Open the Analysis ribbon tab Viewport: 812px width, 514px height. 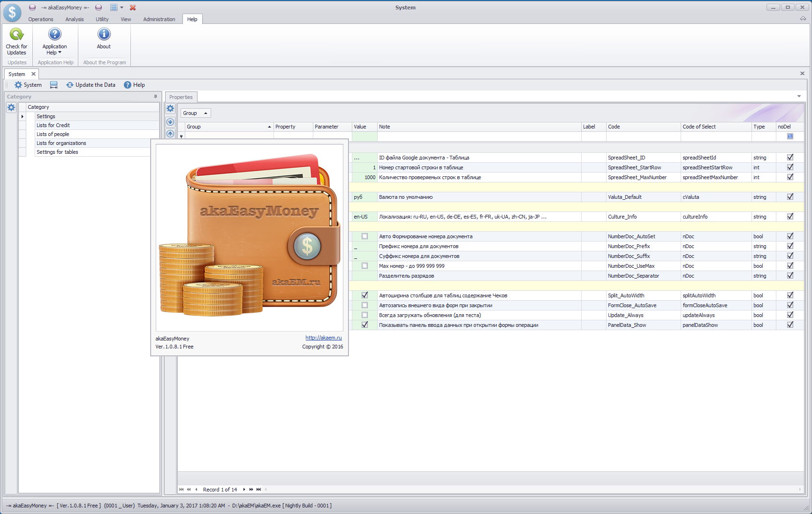(75, 19)
